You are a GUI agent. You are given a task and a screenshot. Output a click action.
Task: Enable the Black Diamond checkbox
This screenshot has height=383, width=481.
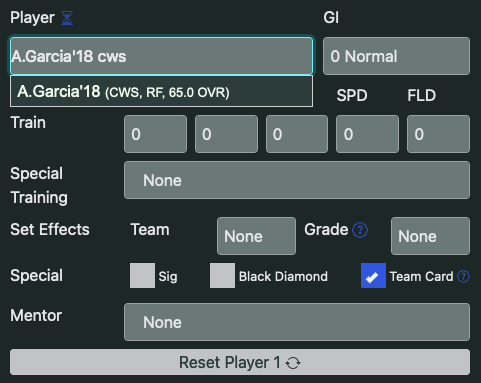(222, 276)
